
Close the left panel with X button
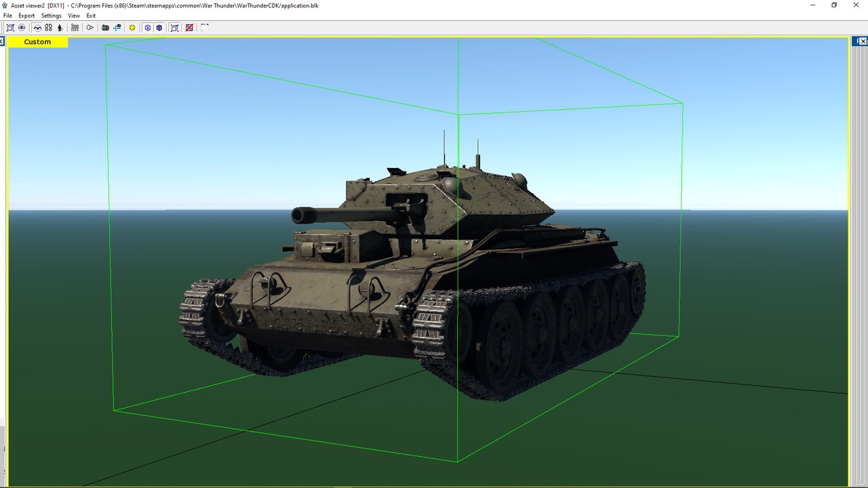(2, 42)
